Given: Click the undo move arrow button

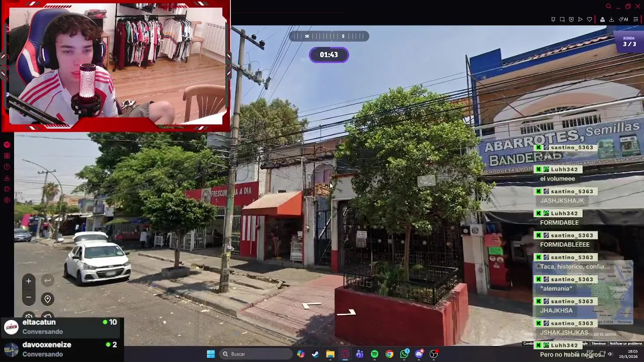Looking at the screenshot, I should point(47,281).
